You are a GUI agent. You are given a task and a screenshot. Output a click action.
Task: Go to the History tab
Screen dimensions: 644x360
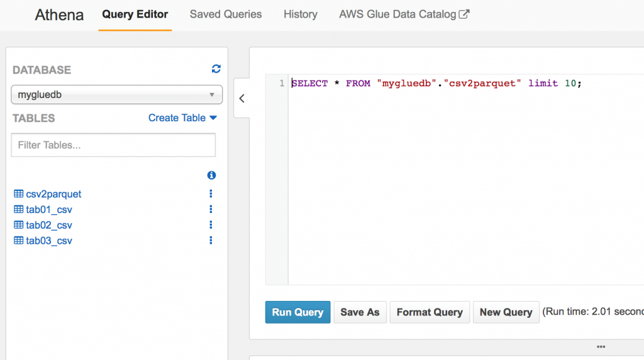click(300, 14)
